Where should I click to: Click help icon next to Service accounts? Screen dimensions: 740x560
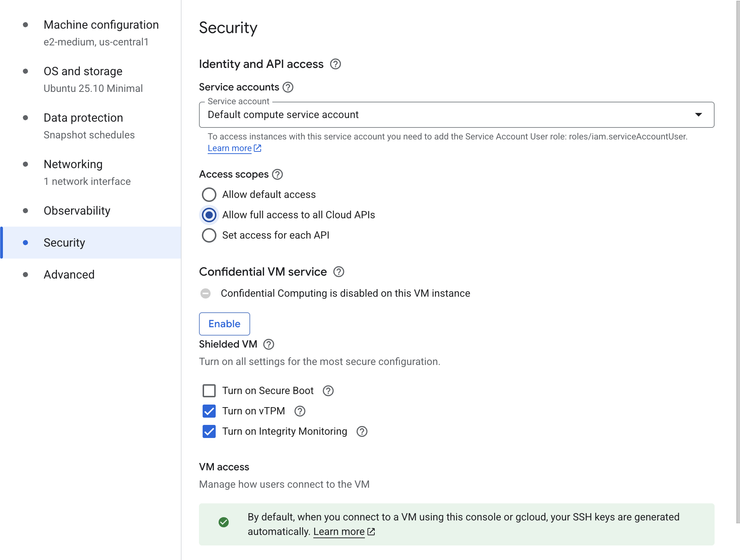[x=288, y=87]
